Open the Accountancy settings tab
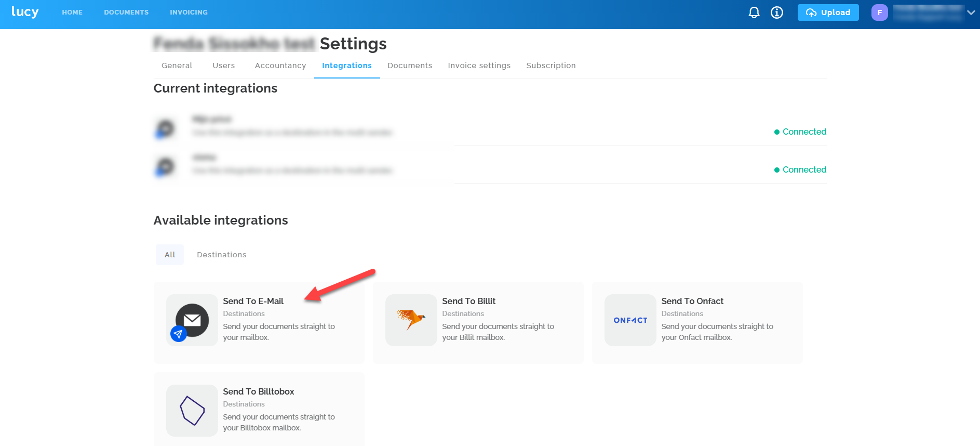The height and width of the screenshot is (446, 980). click(x=280, y=65)
